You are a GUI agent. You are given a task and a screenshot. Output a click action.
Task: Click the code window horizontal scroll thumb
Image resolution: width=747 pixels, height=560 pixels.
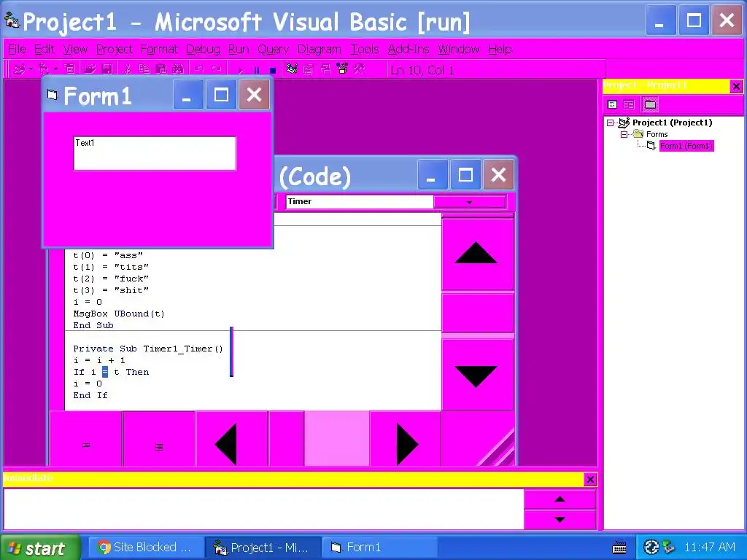coord(286,438)
